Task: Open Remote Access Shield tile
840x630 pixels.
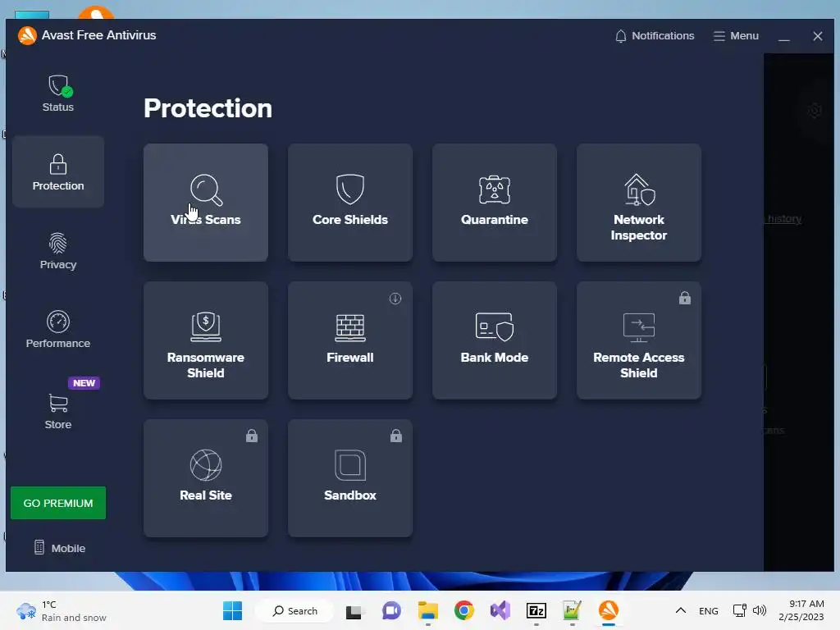Action: 638,340
